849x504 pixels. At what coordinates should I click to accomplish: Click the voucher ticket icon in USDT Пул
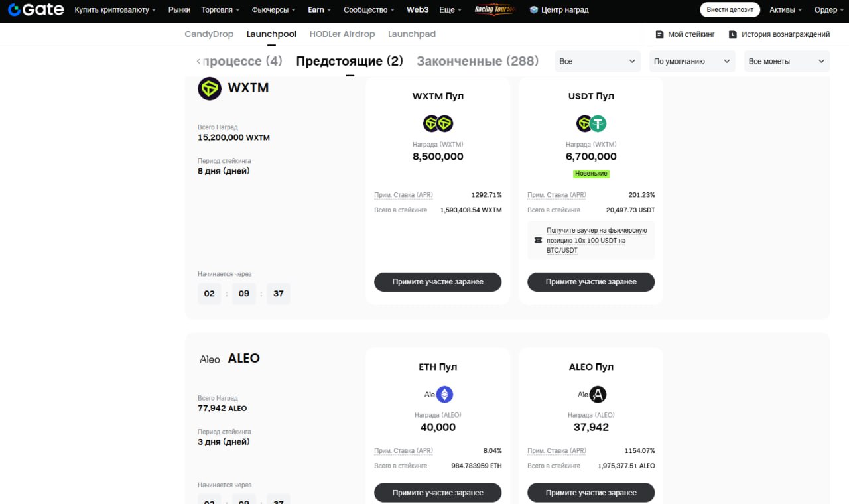(x=538, y=241)
